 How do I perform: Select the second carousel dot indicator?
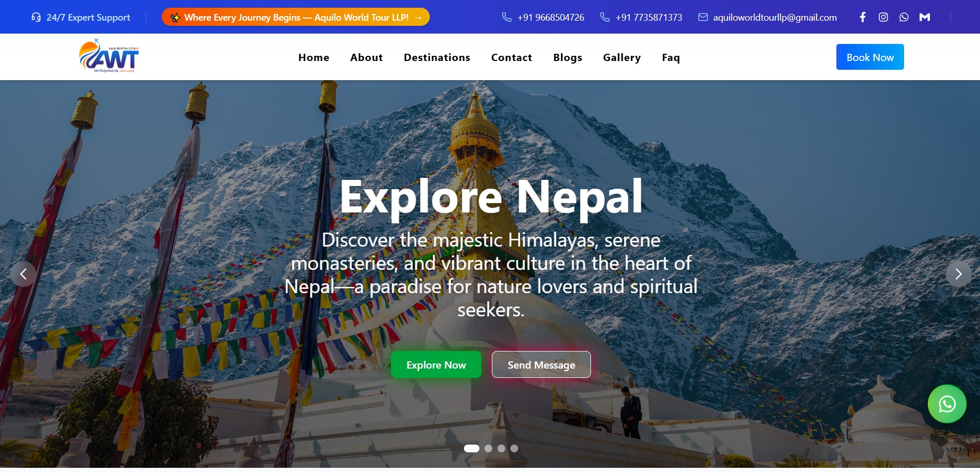pyautogui.click(x=488, y=448)
